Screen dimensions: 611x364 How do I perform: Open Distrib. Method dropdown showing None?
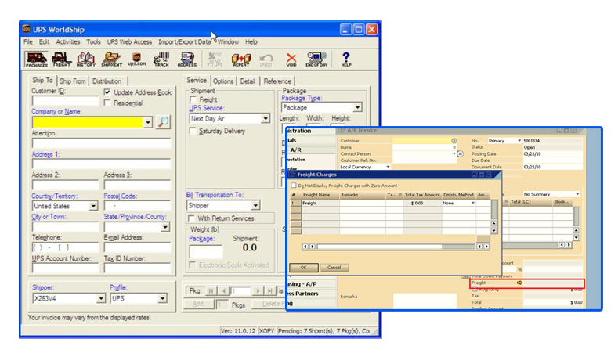tap(473, 203)
